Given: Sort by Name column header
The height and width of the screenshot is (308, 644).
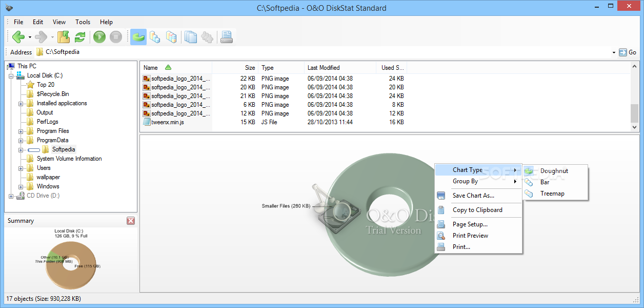Looking at the screenshot, I should (176, 67).
